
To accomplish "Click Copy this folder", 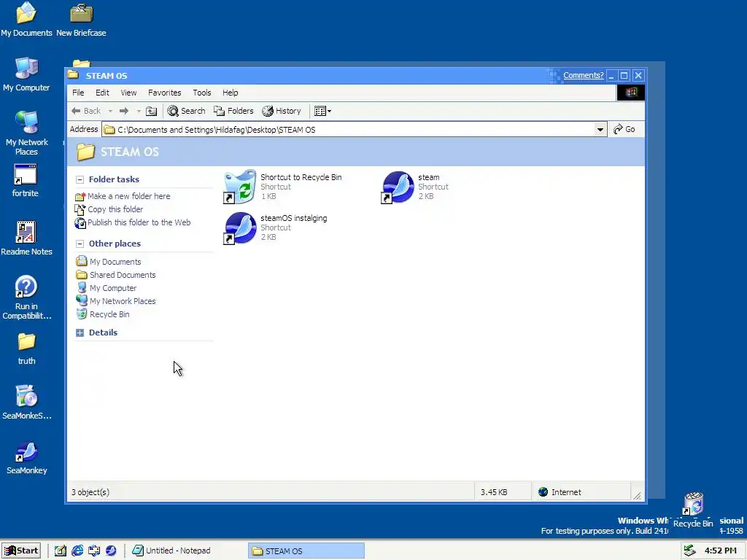I will 109,209.
